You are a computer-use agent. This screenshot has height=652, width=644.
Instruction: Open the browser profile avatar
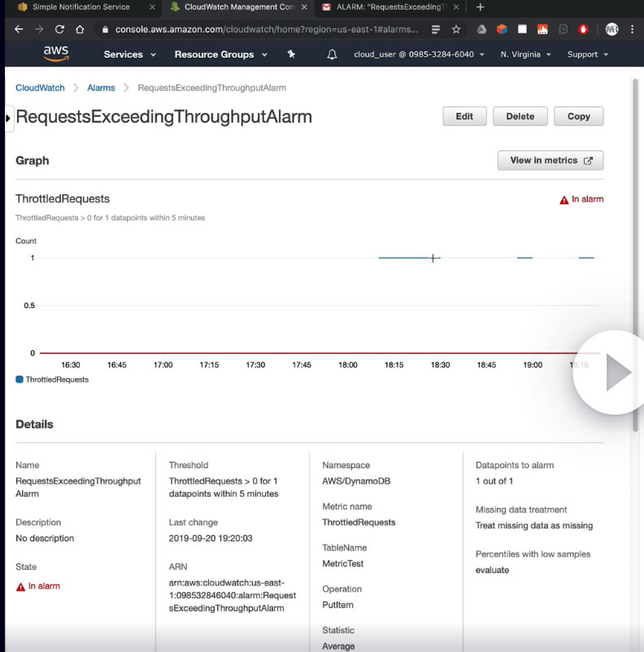pos(611,29)
